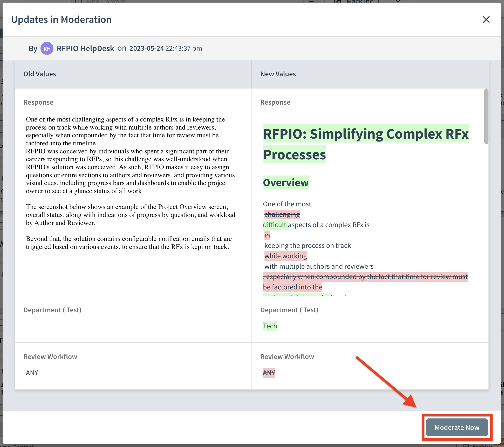This screenshot has width=504, height=447.
Task: Click the struck-through word 'challenging'
Action: (282, 214)
